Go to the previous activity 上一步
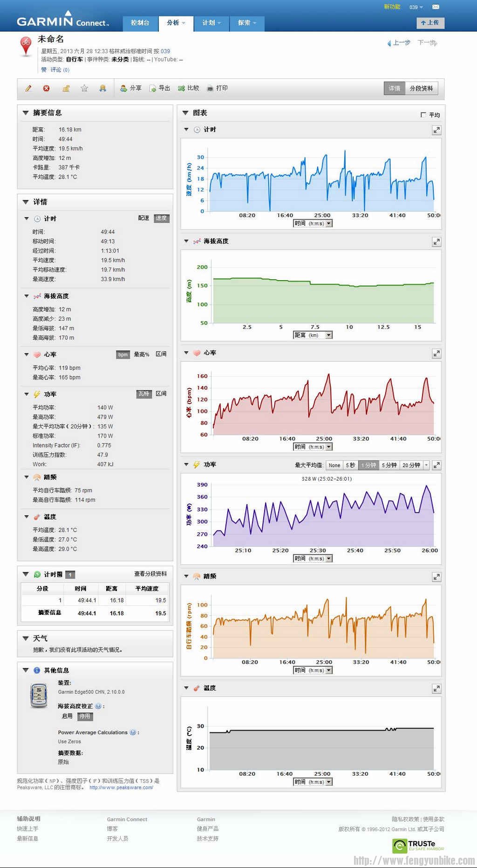477x868 pixels. tap(399, 43)
